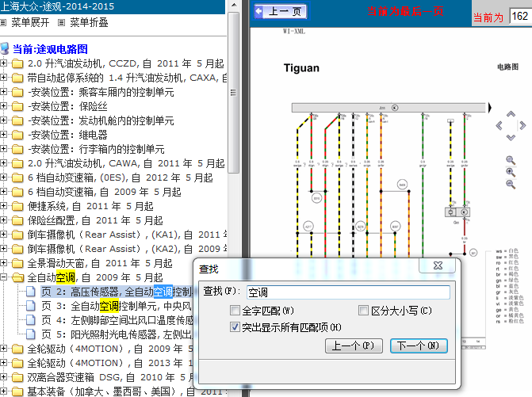Viewport: 532px width, 397px height.
Task: Click the computer icon beside 当前:途观电路图
Action: pyautogui.click(x=5, y=48)
